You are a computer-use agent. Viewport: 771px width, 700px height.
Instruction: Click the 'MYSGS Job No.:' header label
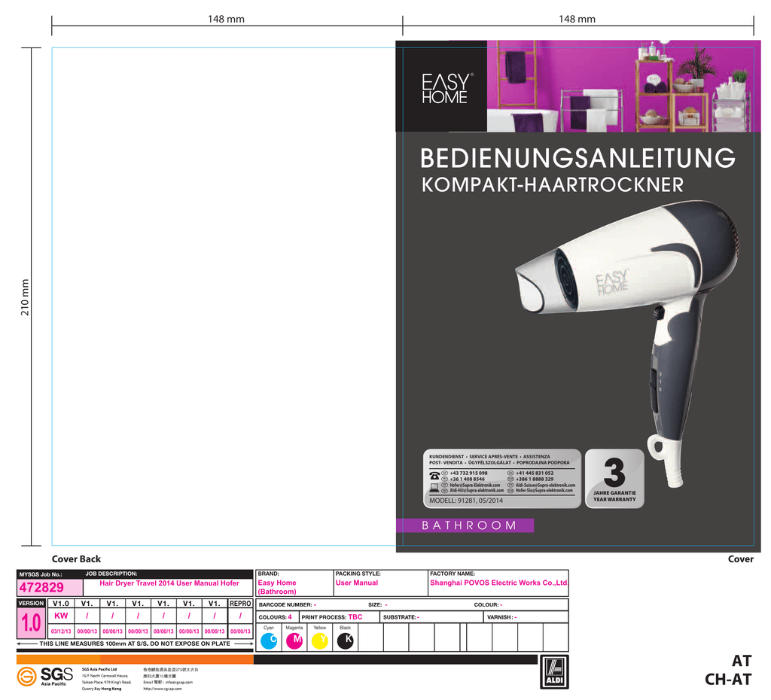click(x=41, y=574)
